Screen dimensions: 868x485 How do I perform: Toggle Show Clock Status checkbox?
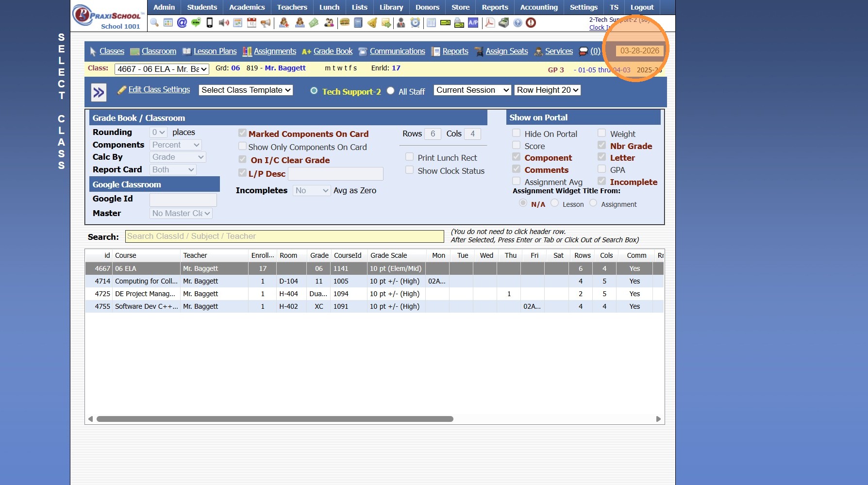click(x=410, y=170)
